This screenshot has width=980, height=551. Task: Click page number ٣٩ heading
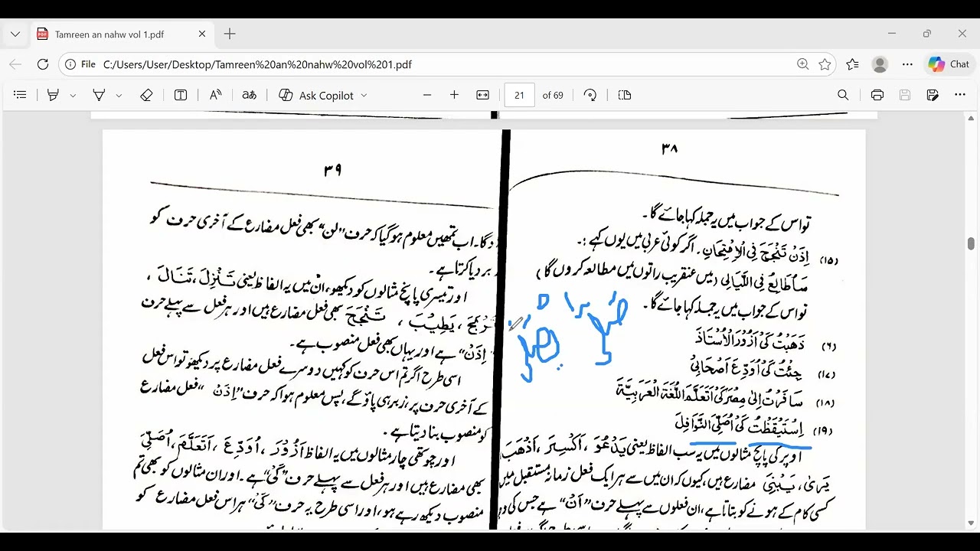tap(332, 170)
